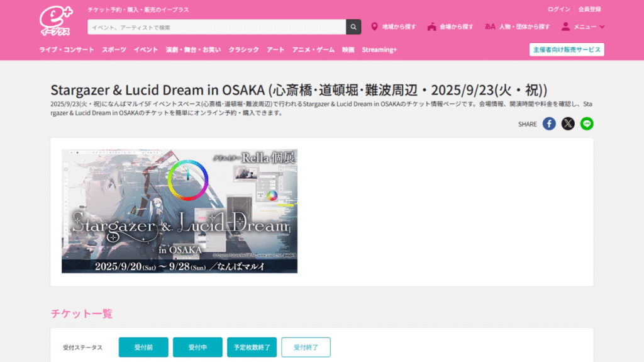Image resolution: width=644 pixels, height=362 pixels.
Task: Click 主催者向け販売サービス button
Action: pos(567,49)
